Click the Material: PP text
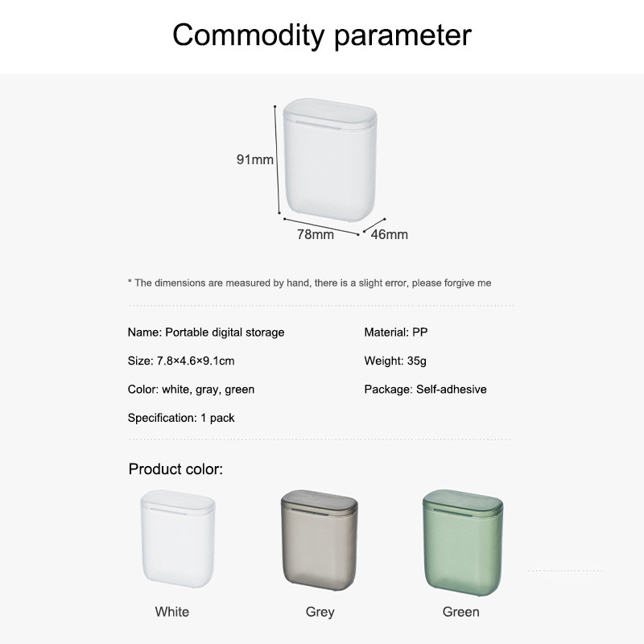 396,332
